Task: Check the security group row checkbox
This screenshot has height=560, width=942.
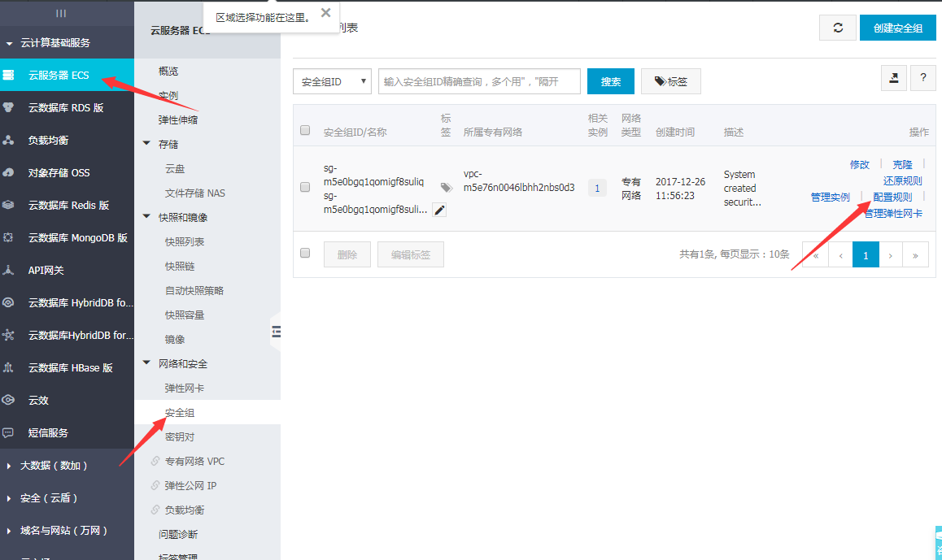Action: click(305, 187)
